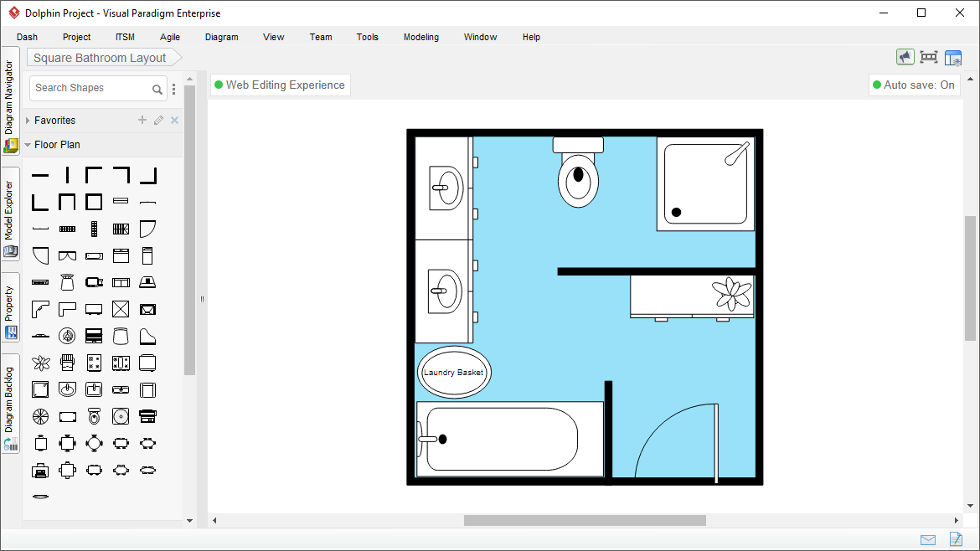Expand the Favorites section
The height and width of the screenshot is (551, 980).
coord(28,121)
